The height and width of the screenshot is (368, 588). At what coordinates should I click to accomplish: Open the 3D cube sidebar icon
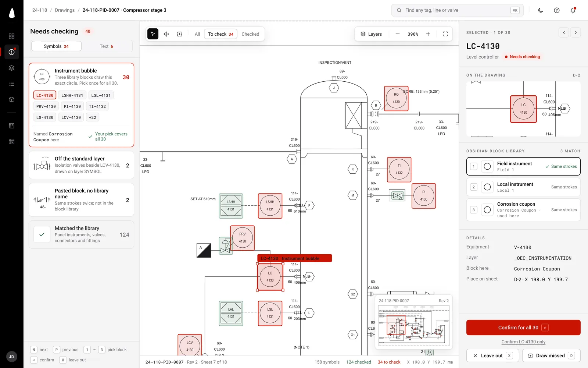point(11,99)
